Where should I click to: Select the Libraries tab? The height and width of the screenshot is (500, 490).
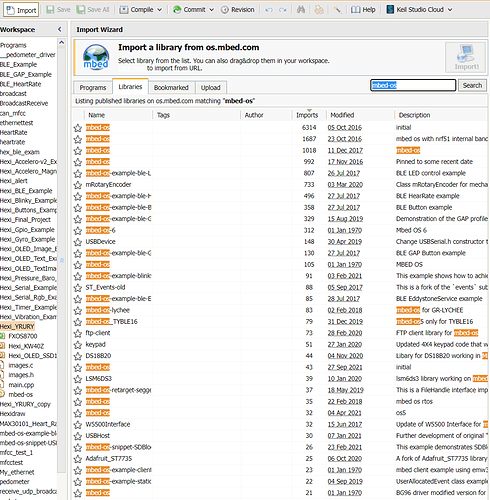click(x=130, y=87)
